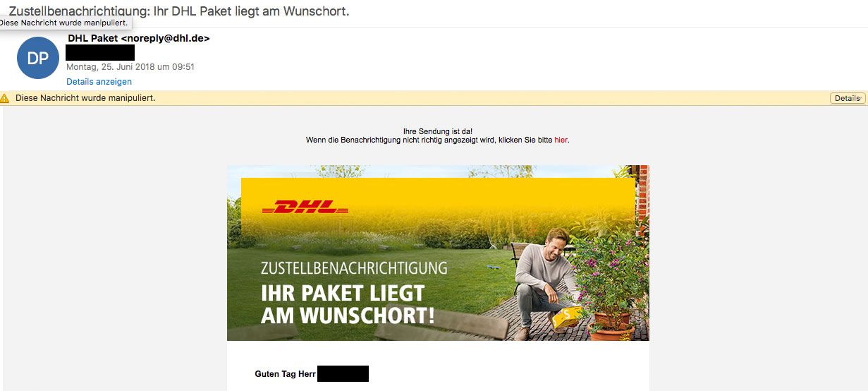
Task: Click the redacted recipient field below the sender
Action: coord(100,53)
